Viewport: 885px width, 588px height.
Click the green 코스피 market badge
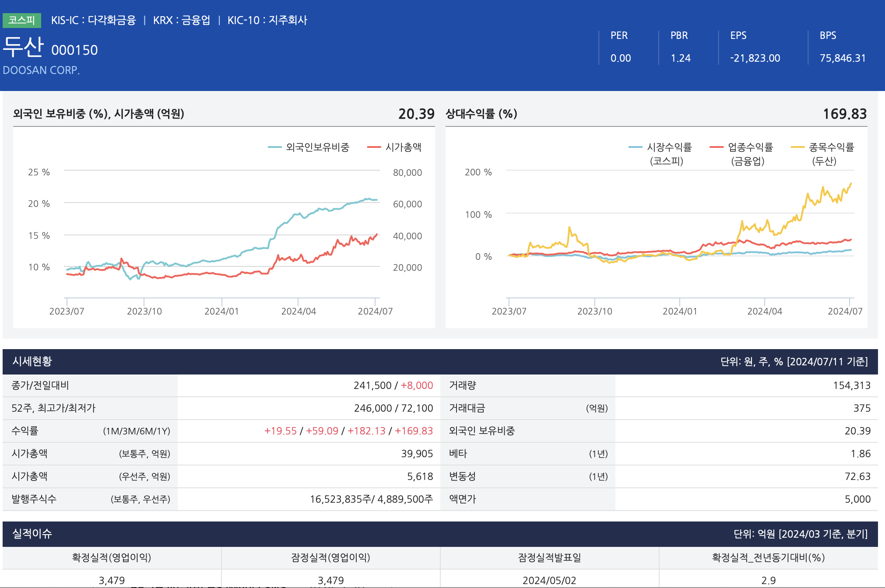tap(21, 20)
